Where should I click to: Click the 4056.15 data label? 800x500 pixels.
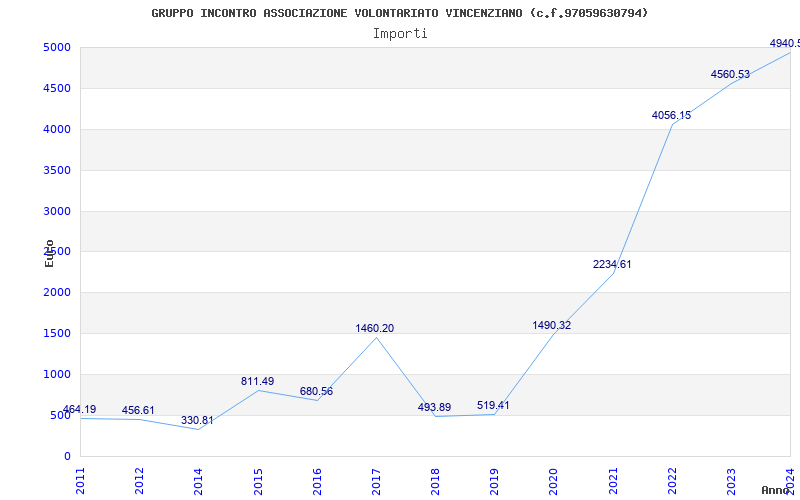671,115
